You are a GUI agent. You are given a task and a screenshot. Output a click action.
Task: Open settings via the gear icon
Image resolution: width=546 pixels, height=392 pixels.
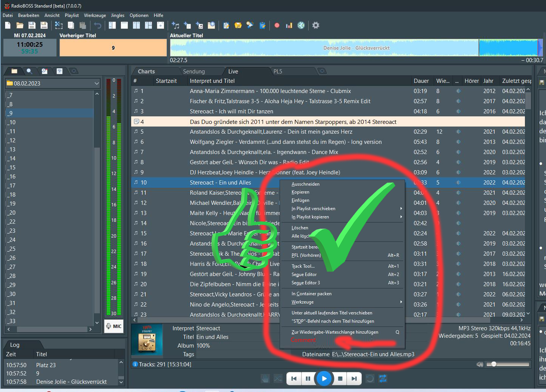pos(316,25)
